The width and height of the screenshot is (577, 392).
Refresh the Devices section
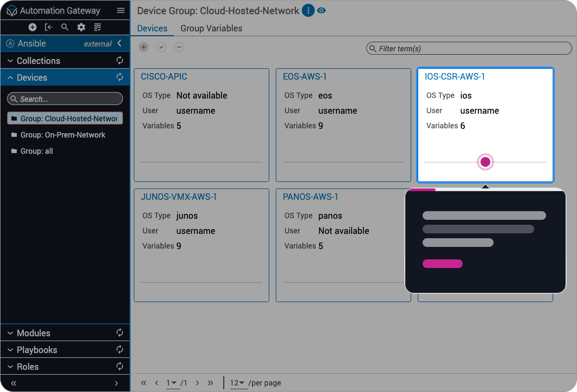120,77
